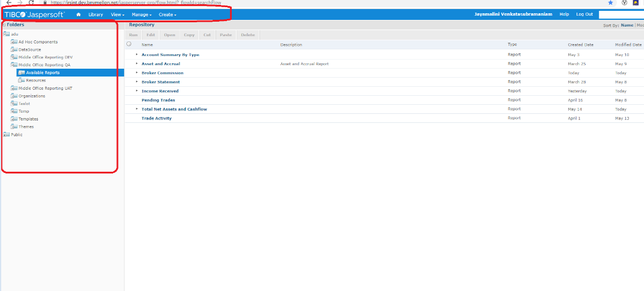This screenshot has width=644, height=291.
Task: Click the Open toolbar button
Action: 170,35
